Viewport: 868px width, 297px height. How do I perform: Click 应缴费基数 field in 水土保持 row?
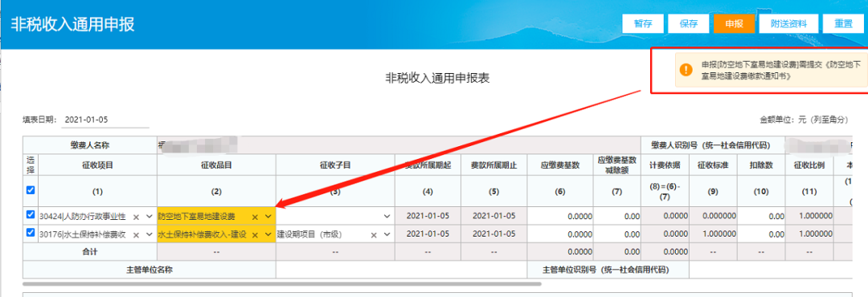[x=560, y=234]
